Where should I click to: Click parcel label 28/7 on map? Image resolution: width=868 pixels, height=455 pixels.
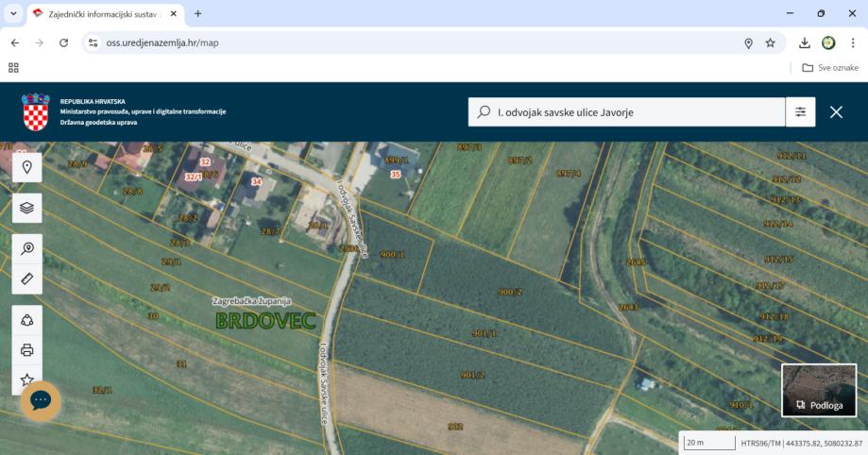[271, 231]
